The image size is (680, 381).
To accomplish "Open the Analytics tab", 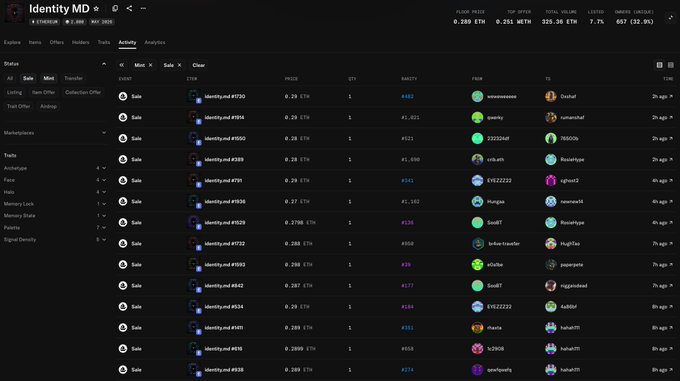I will point(155,42).
